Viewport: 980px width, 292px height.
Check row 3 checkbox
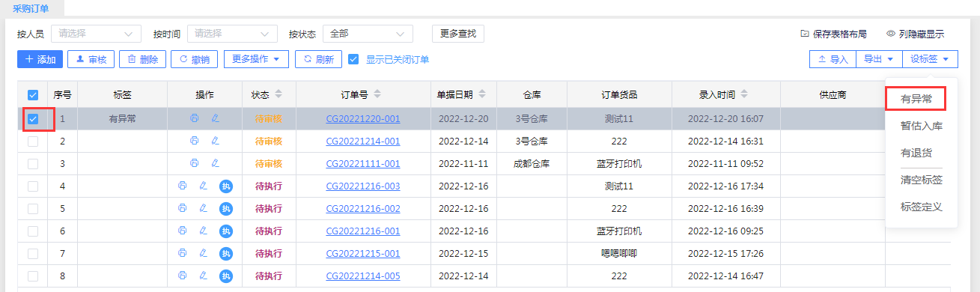pyautogui.click(x=33, y=163)
